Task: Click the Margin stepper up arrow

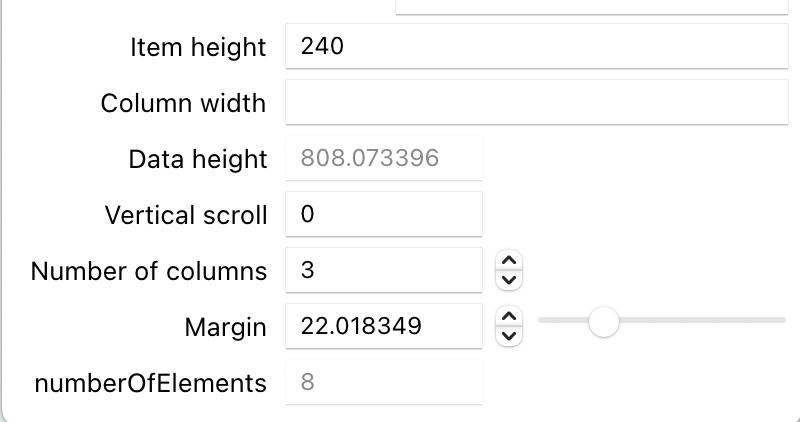Action: click(510, 318)
